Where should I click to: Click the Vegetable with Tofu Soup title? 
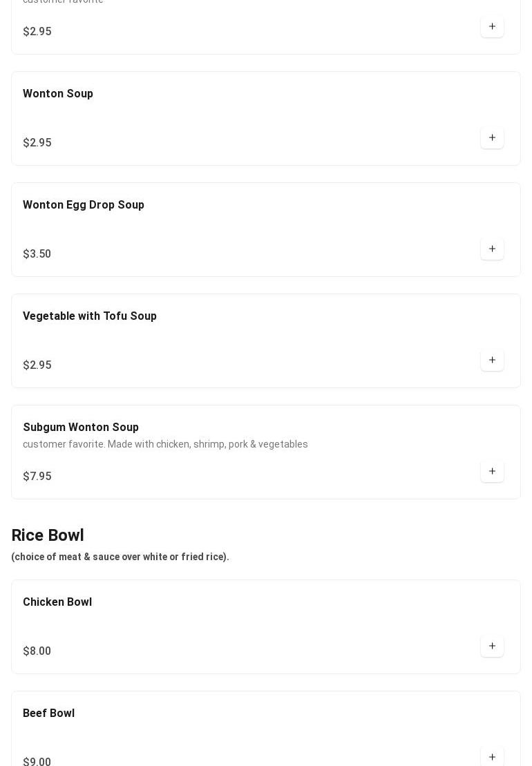tap(90, 316)
